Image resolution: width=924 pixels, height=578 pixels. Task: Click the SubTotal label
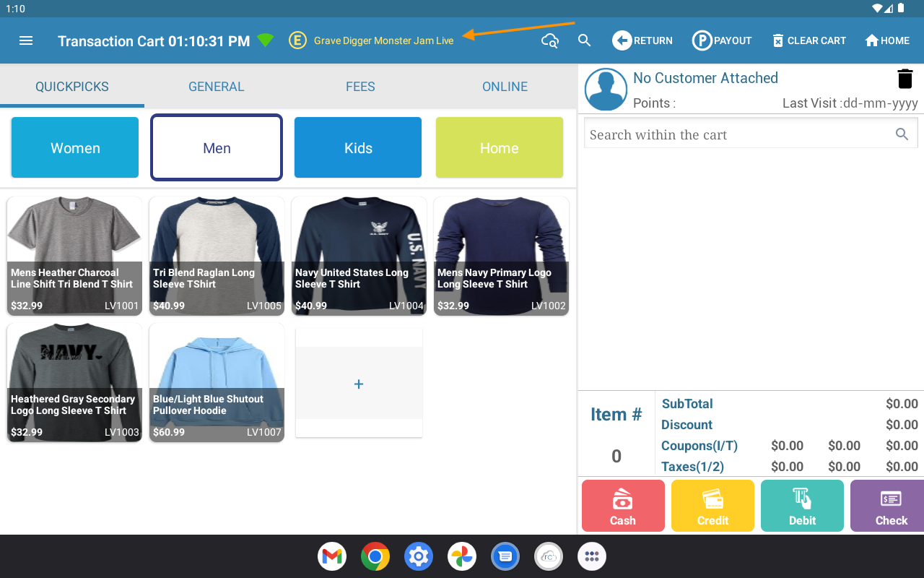(687, 404)
